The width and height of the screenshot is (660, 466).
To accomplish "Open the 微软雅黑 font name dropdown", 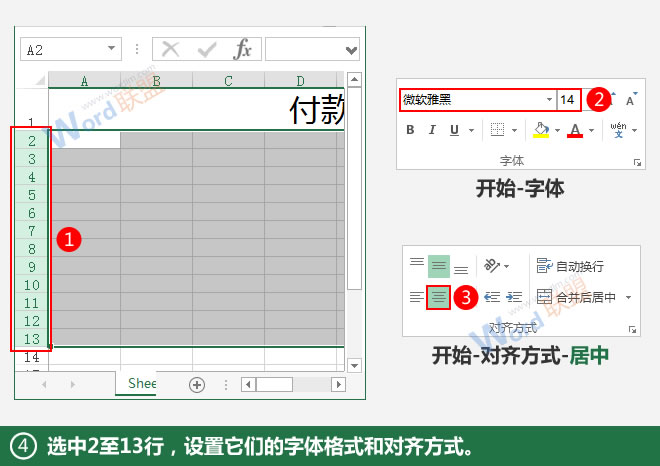I will 549,99.
